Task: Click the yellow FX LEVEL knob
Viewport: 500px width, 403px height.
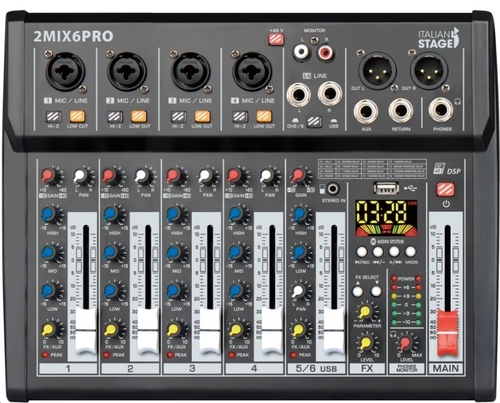Action: [x=366, y=343]
